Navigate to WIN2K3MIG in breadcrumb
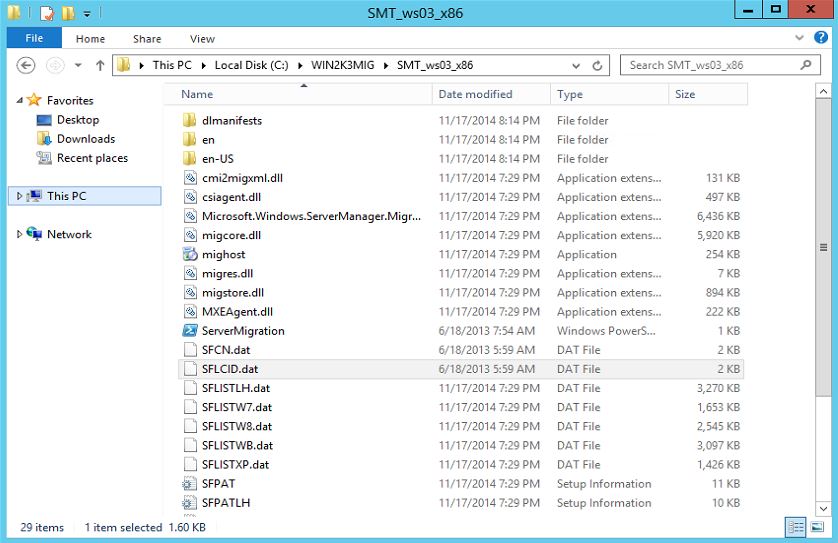This screenshot has width=838, height=543. (343, 65)
